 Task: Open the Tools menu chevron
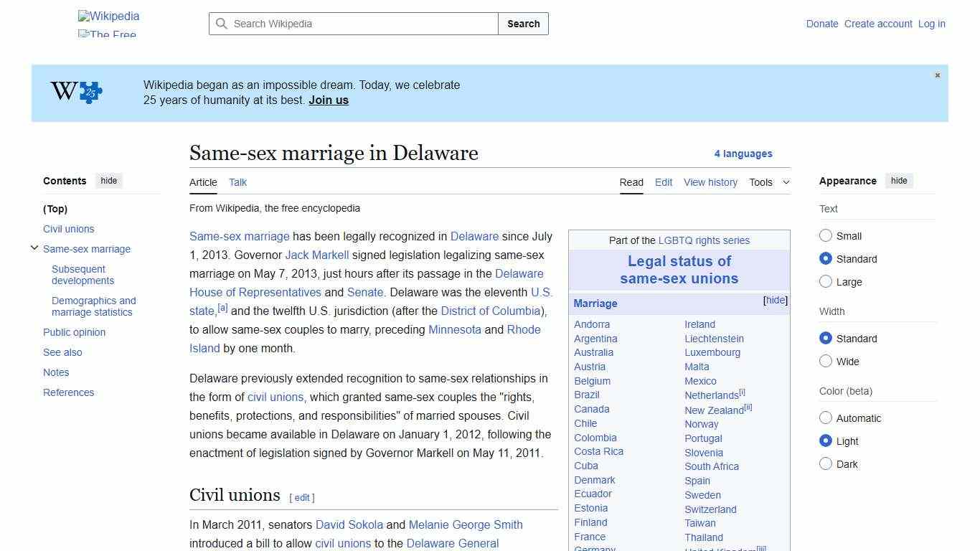coord(786,182)
